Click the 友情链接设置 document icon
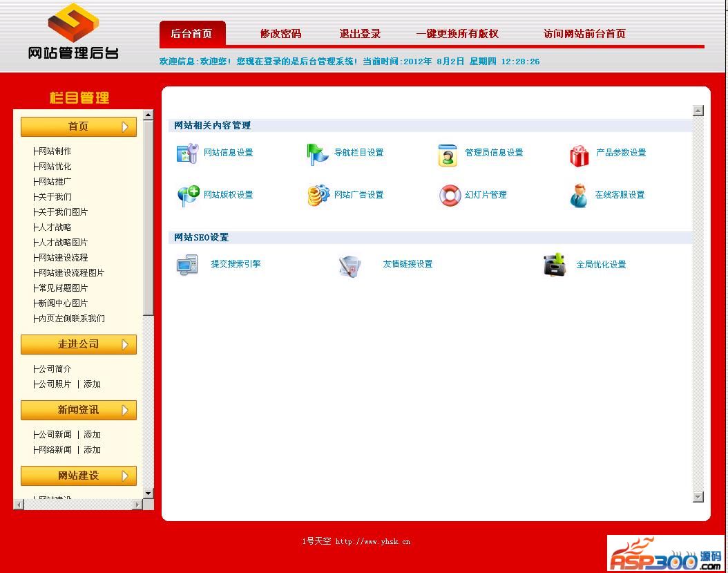Image resolution: width=728 pixels, height=573 pixels. (349, 267)
